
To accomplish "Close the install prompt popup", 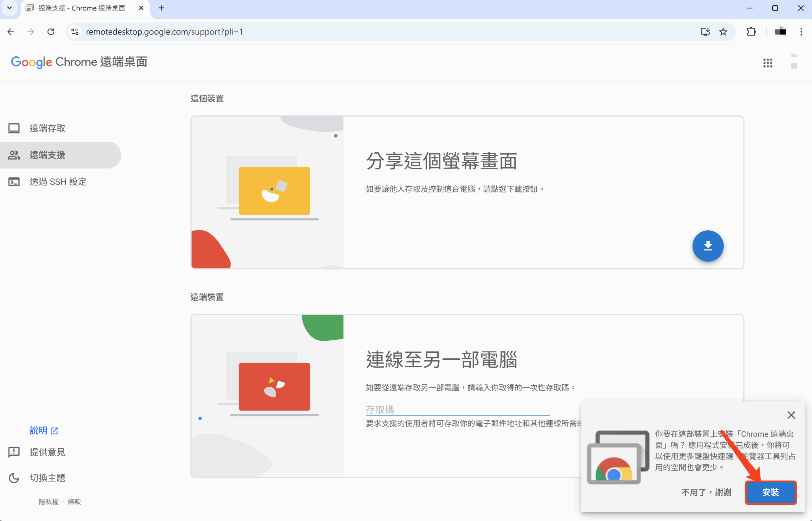I will coord(791,415).
